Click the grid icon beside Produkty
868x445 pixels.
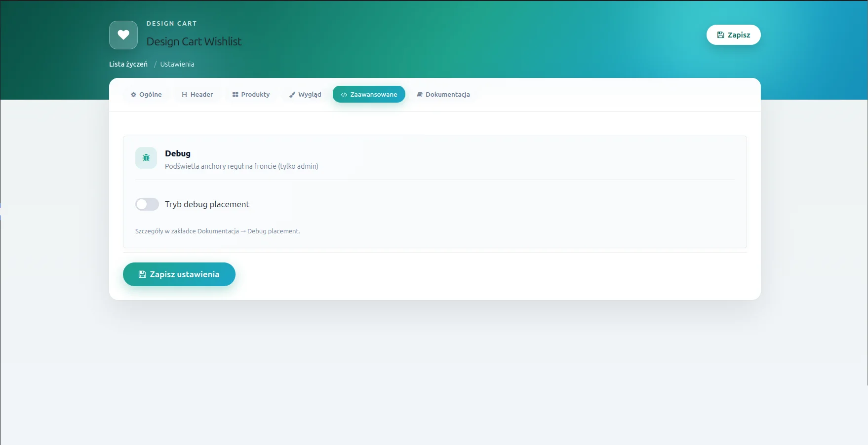pos(235,95)
